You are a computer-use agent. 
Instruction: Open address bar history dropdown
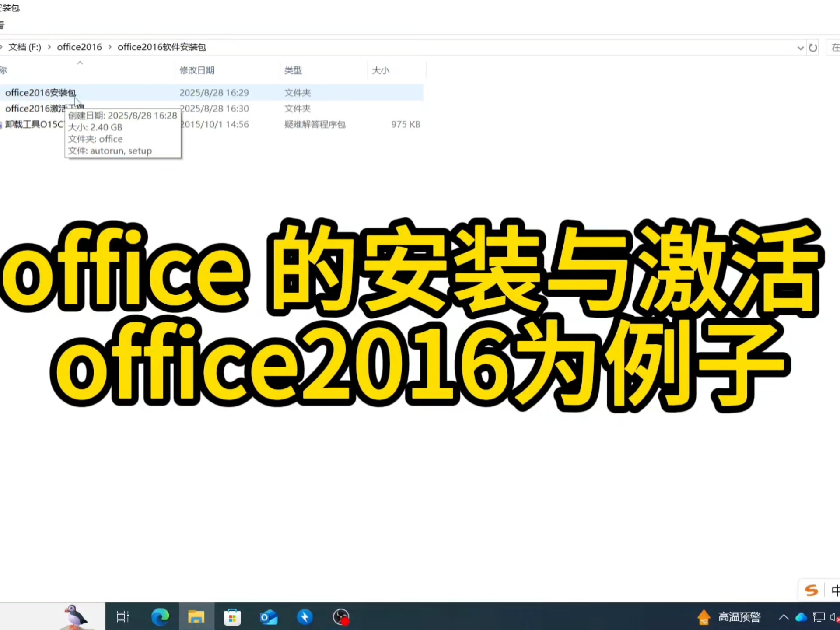coord(800,48)
